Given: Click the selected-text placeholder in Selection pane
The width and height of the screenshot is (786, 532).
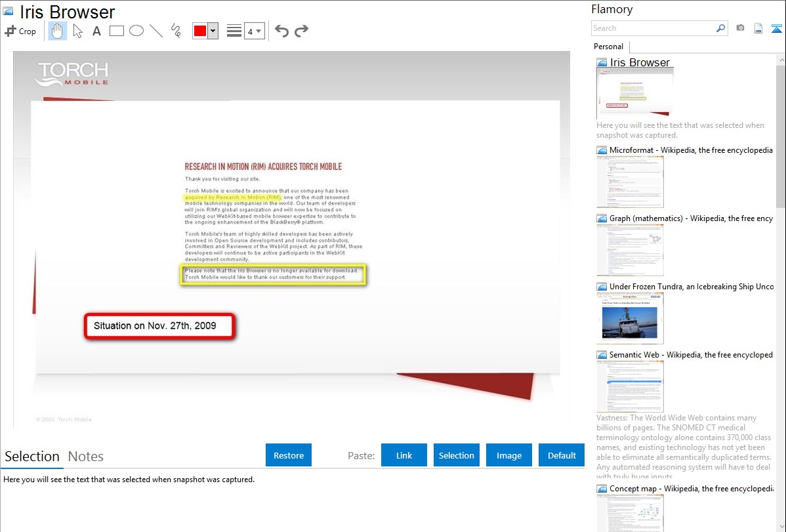Looking at the screenshot, I should pos(129,480).
